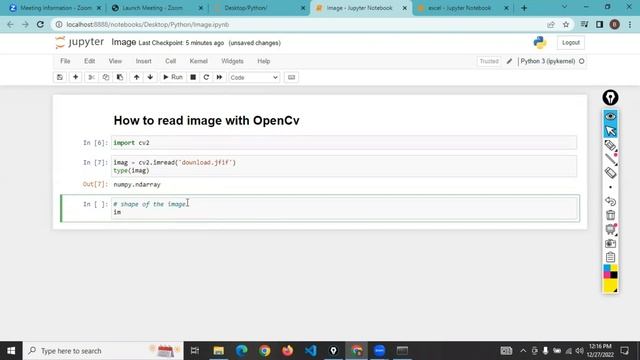Image resolution: width=640 pixels, height=360 pixels.
Task: Click the Jupyter logo link
Action: tap(80, 42)
